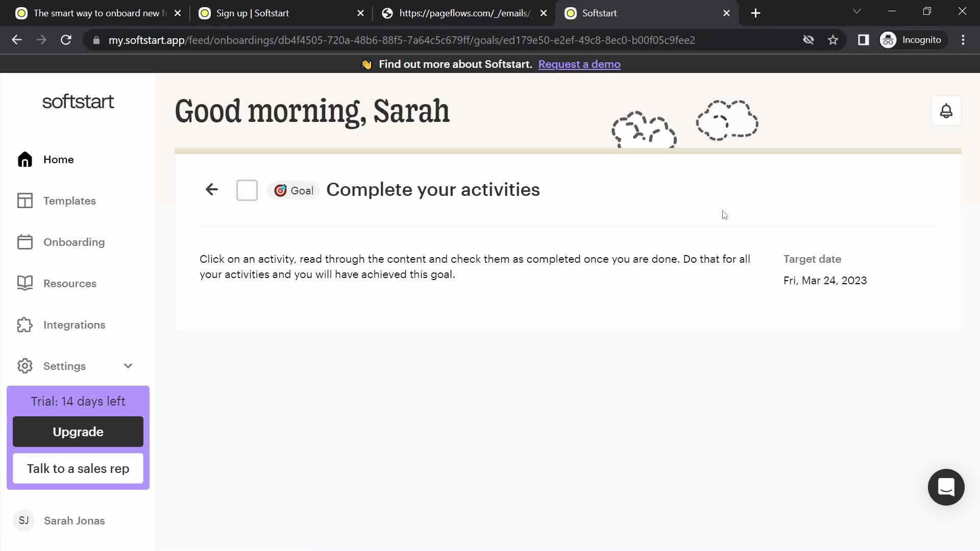Go to Home in sidebar
Image resolution: width=980 pixels, height=551 pixels.
(59, 160)
